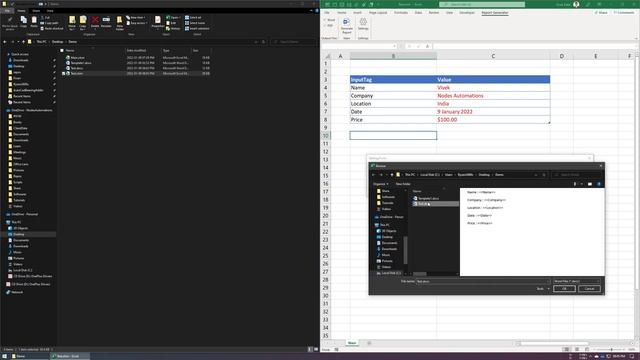Click Excel search box in title bar
Viewport: 640px width, 360px height.
coord(482,4)
